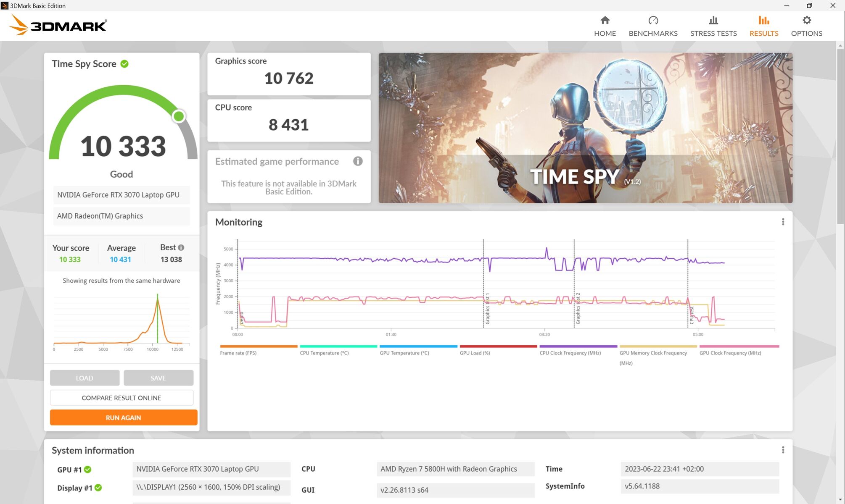Open Benchmarks via the gauge icon
Viewport: 845px width, 504px height.
[x=653, y=20]
